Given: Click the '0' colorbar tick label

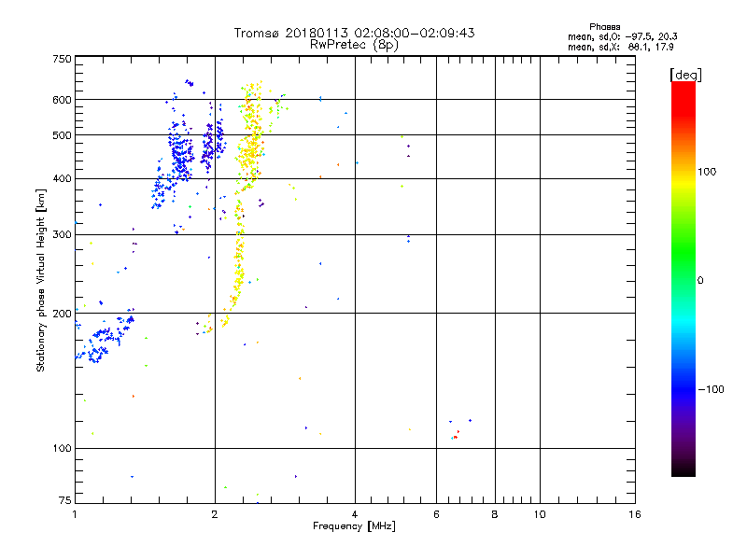Looking at the screenshot, I should tap(700, 281).
